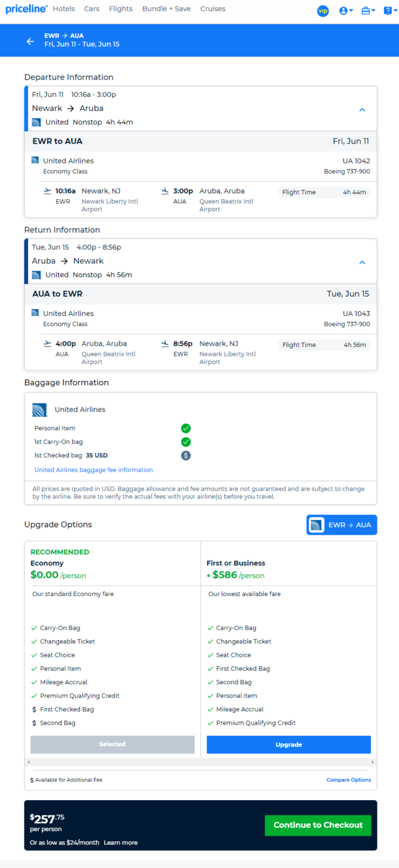The image size is (399, 868).
Task: Click checkmark beside First Checked Bag in First
Action: (x=210, y=669)
